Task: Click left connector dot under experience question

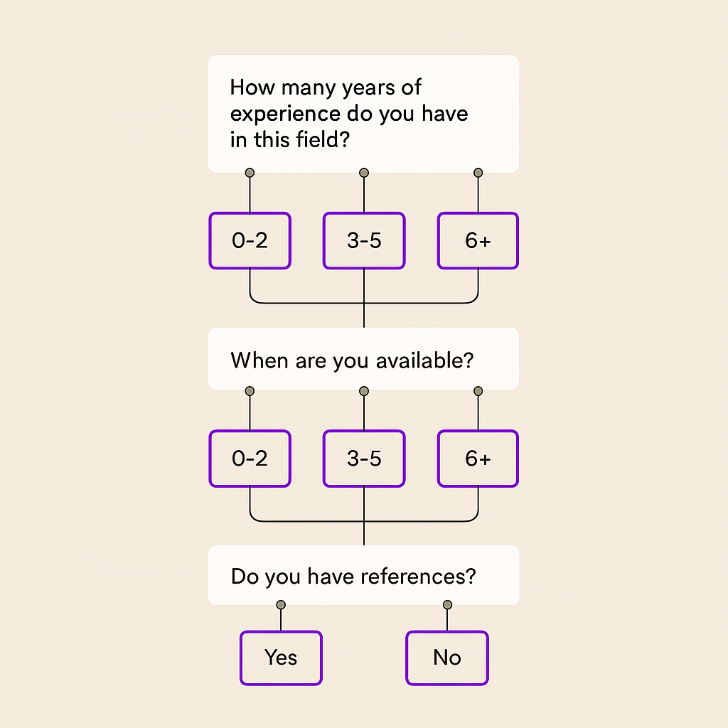Action: coord(250,173)
